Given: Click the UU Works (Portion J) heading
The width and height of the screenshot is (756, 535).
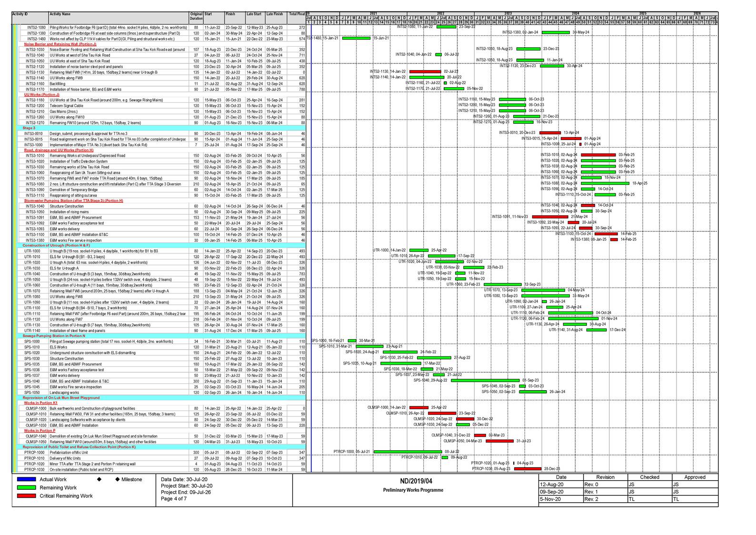Looking at the screenshot, I should pyautogui.click(x=42, y=95).
